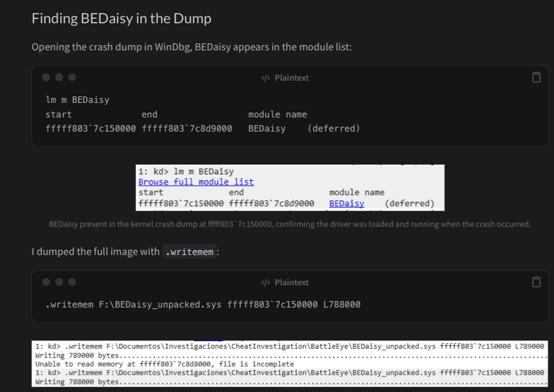This screenshot has width=554, height=392.
Task: Click 'Writing 789000 bytes' line in output image
Action: (x=291, y=355)
